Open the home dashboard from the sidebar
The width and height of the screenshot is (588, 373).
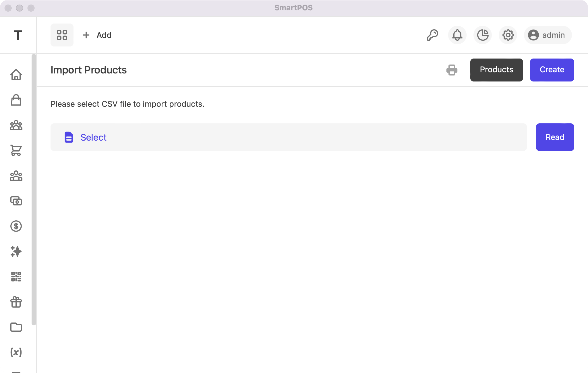coord(16,75)
